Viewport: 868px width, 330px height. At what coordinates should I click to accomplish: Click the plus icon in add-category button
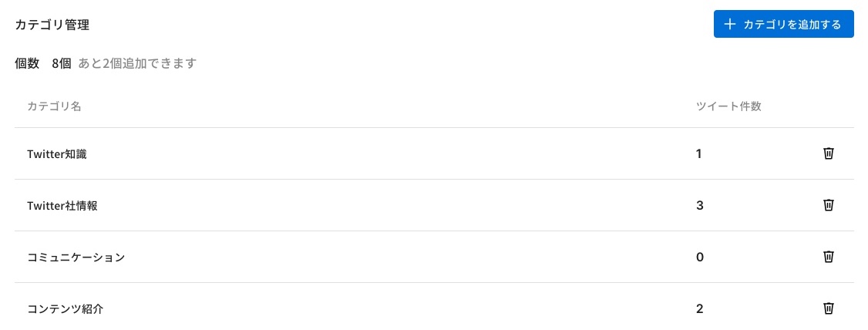click(730, 25)
